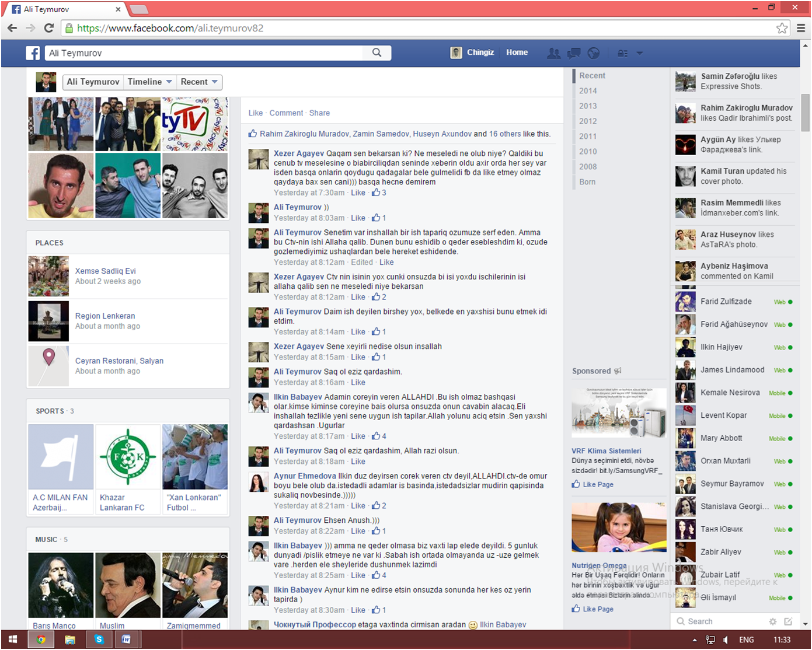Open Skype from the taskbar
The width and height of the screenshot is (812, 650).
(x=99, y=639)
